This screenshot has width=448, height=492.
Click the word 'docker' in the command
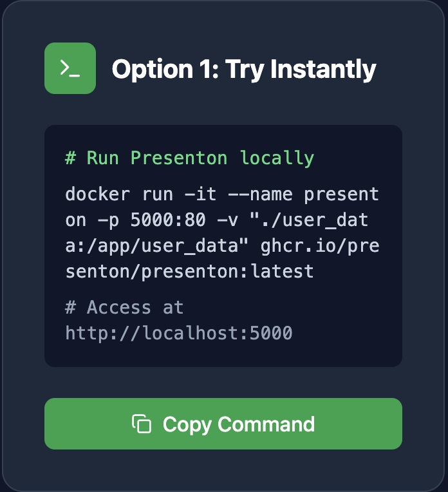point(97,194)
